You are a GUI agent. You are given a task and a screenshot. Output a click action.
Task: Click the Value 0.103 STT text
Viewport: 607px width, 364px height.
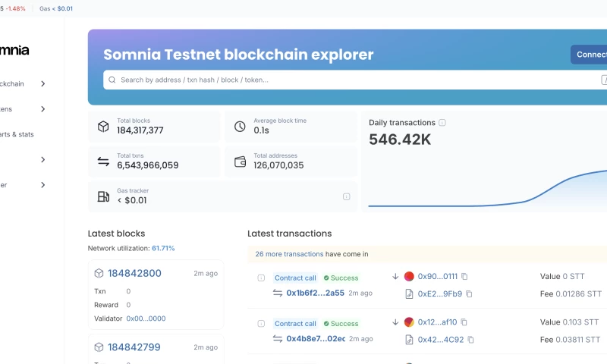(x=570, y=322)
